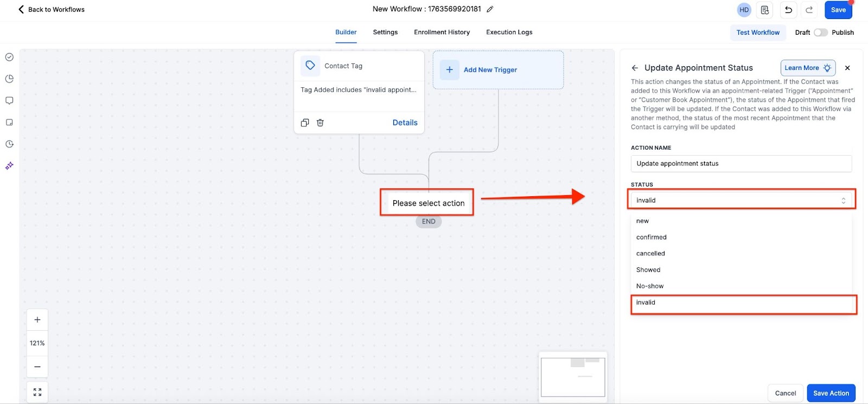868x404 pixels.
Task: Open the Status dropdown showing invalid
Action: click(x=741, y=200)
